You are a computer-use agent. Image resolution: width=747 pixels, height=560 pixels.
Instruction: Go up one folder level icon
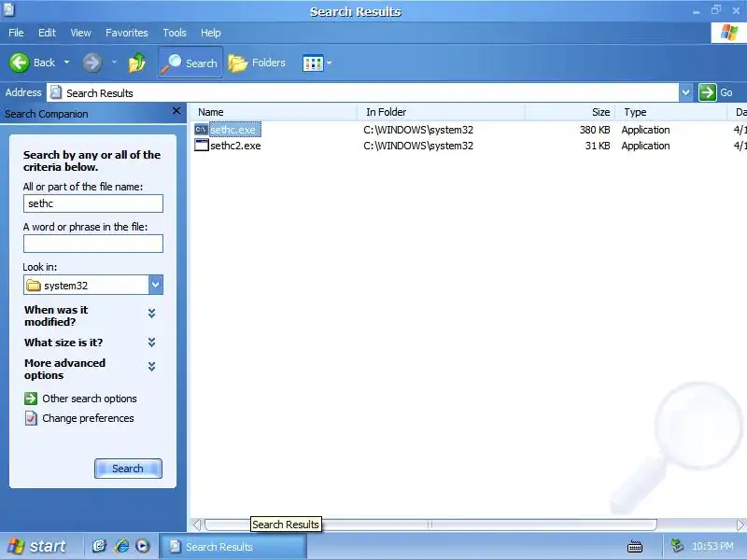point(136,63)
